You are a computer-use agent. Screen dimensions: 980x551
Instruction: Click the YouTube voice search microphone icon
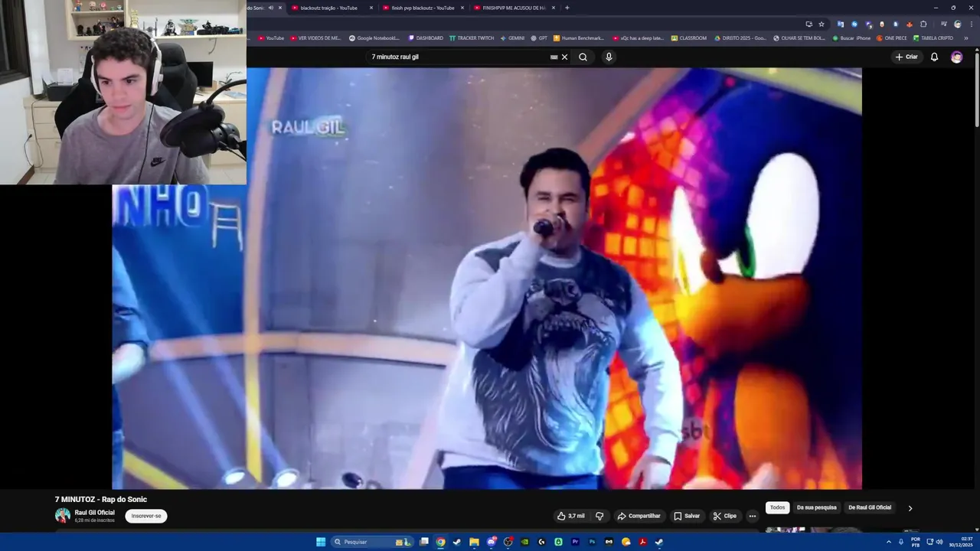coord(609,57)
